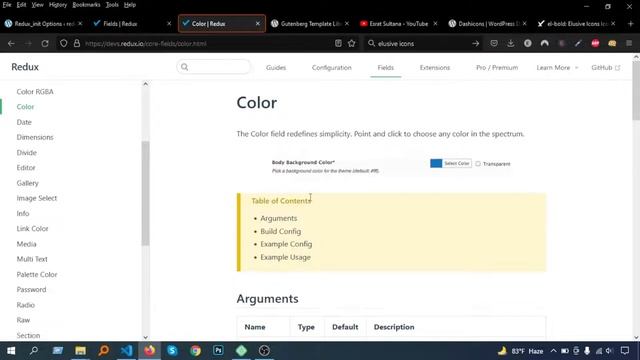The image size is (640, 360).
Task: Open the Bookmarks menu
Action: (86, 5)
